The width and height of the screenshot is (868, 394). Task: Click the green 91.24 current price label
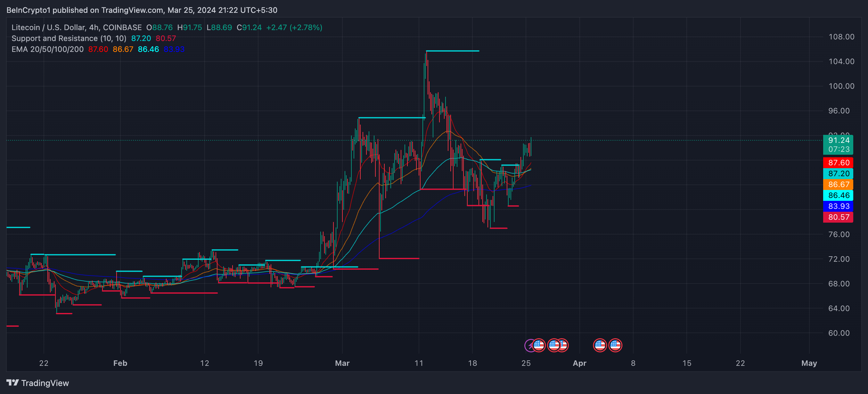pyautogui.click(x=838, y=140)
